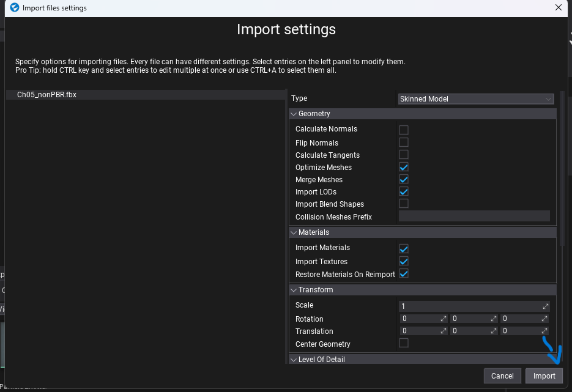Click the Import button
The height and width of the screenshot is (392, 572).
(x=544, y=375)
